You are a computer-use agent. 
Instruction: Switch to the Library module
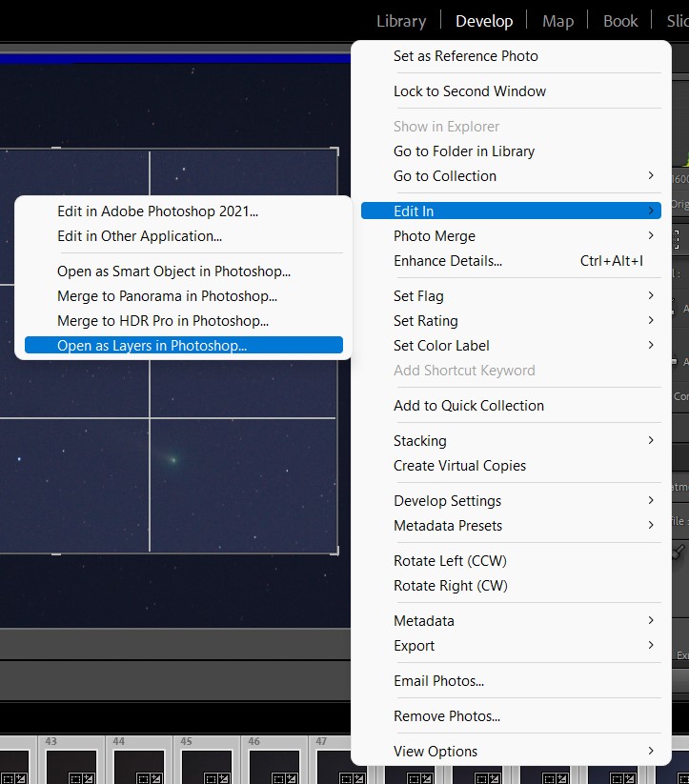pyautogui.click(x=401, y=21)
